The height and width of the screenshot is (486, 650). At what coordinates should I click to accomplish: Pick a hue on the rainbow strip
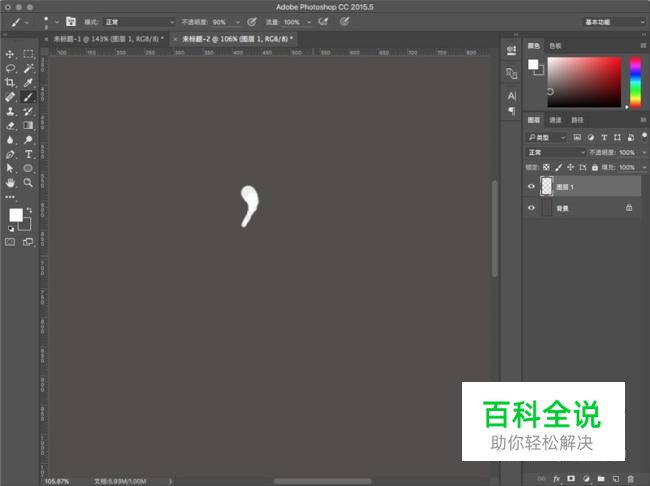(635, 82)
